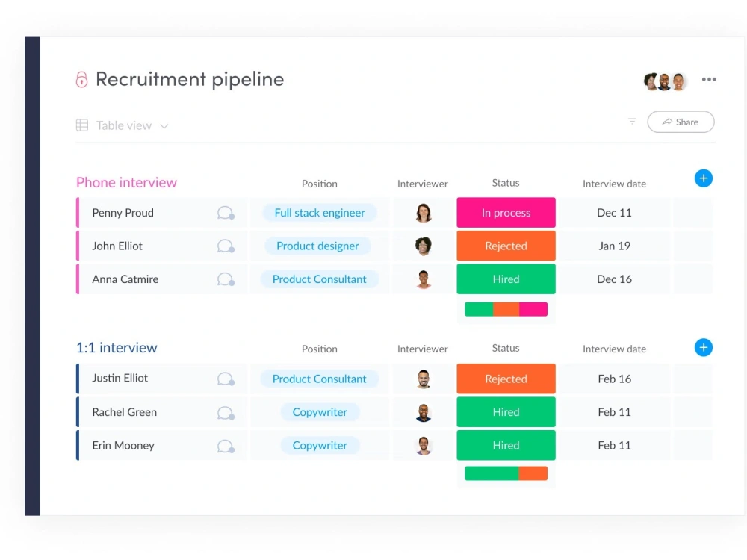
Task: Click Rachel Green's Copywriter tag
Action: [x=320, y=412]
